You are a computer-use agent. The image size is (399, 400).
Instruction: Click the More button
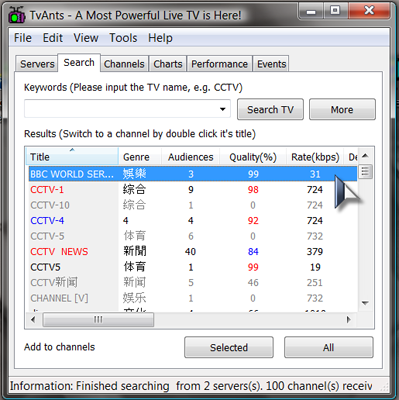[x=342, y=109]
